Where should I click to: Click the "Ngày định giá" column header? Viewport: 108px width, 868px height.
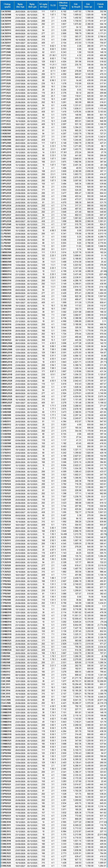click(32, 5)
